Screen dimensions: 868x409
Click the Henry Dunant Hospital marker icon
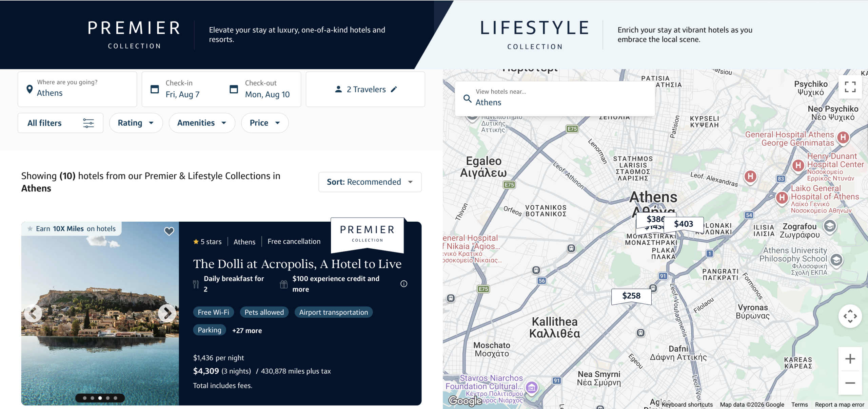[798, 166]
